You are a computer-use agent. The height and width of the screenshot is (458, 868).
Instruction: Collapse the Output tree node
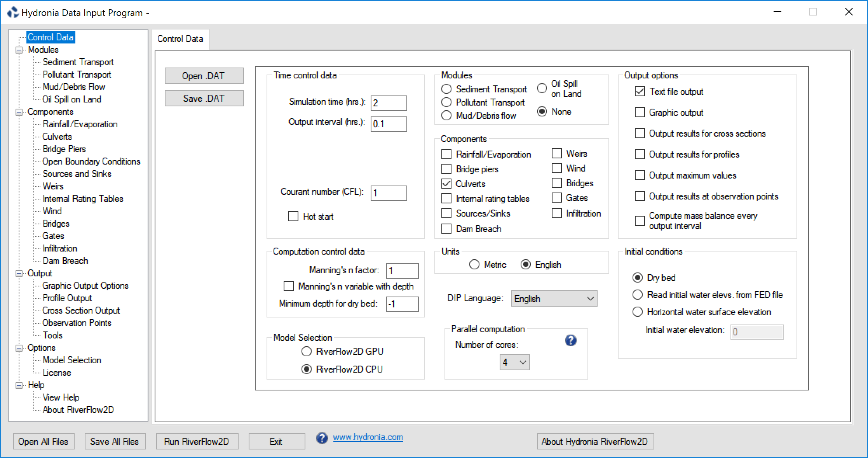19,273
